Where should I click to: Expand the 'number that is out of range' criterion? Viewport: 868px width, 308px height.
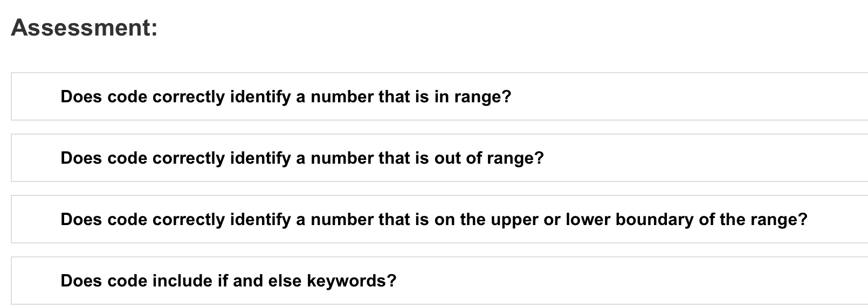tap(439, 158)
